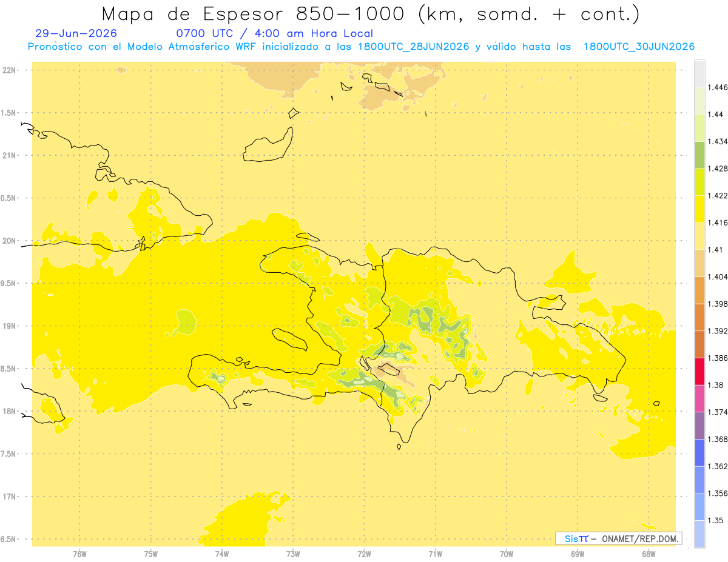Select the date text "29-Jun-2026"
728x562 pixels.
click(76, 33)
